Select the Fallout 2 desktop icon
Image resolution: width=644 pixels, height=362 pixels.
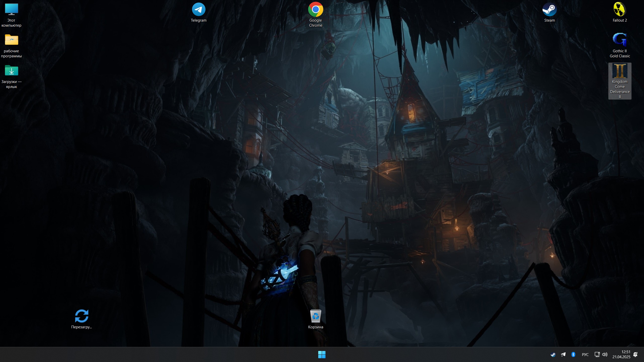pyautogui.click(x=620, y=10)
